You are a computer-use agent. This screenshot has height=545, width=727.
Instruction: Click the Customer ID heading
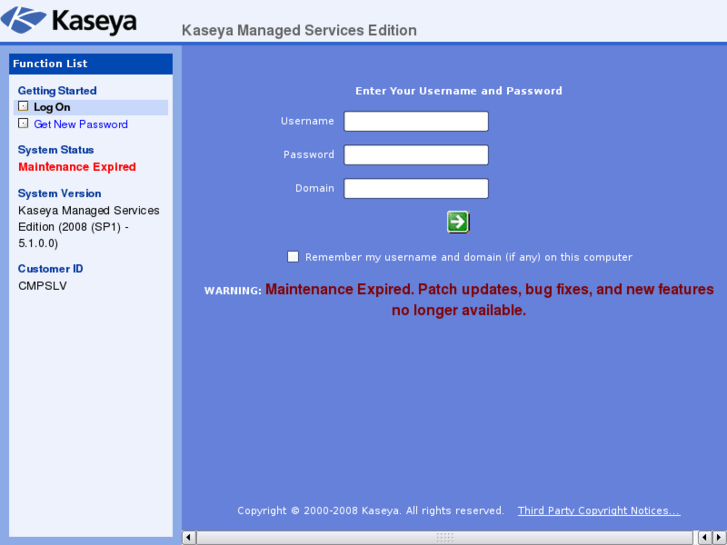point(51,269)
